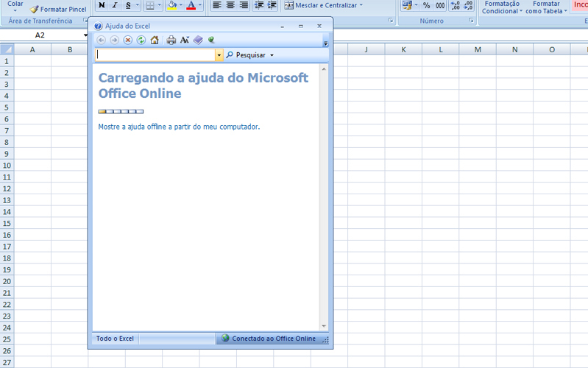Click Incorreto cell style swatch
Screen dimensions: 588x368
pyautogui.click(x=579, y=5)
